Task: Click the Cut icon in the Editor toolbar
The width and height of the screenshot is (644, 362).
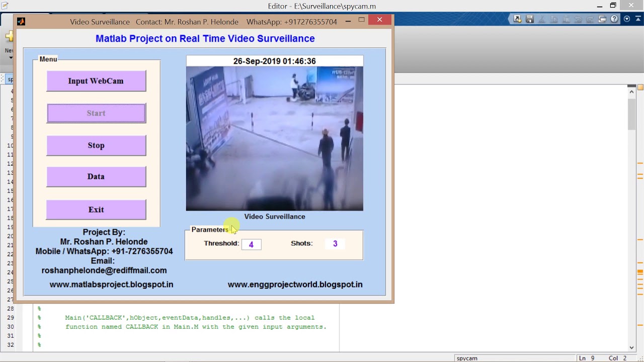Action: 542,19
